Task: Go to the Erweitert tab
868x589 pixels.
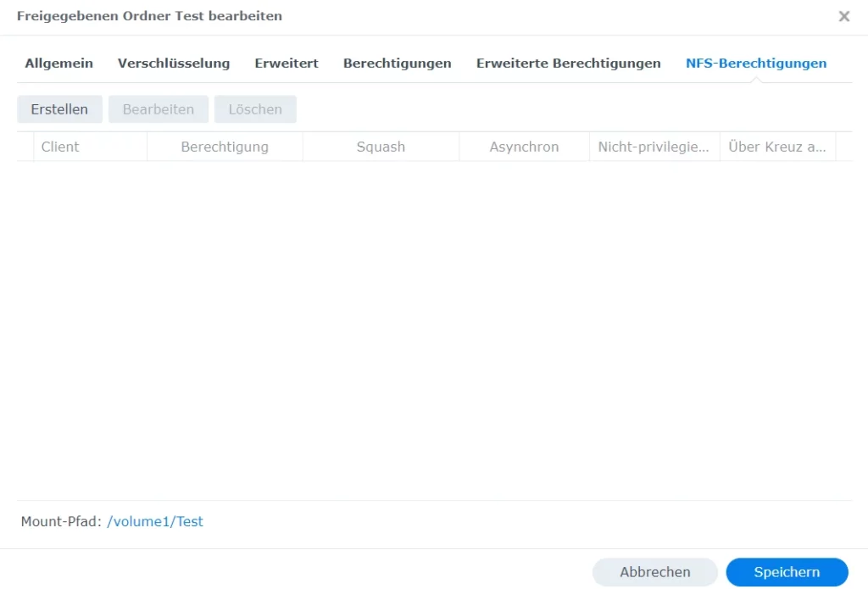Action: click(x=287, y=64)
